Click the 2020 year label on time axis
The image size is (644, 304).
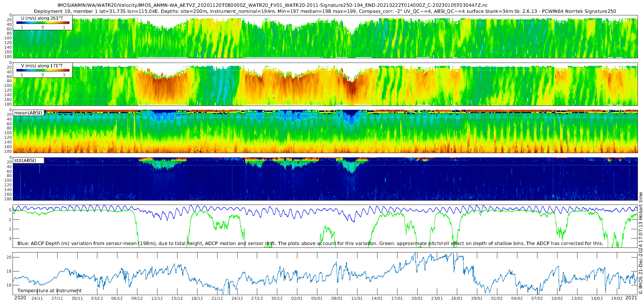point(20,298)
